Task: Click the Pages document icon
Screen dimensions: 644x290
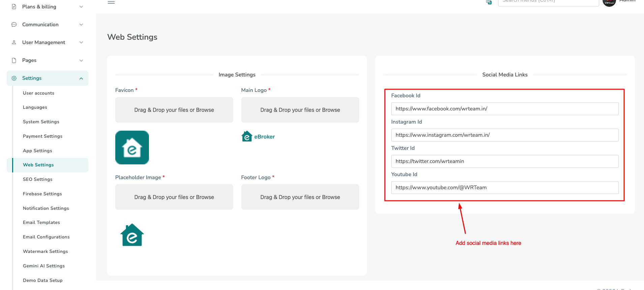Action: (14, 60)
